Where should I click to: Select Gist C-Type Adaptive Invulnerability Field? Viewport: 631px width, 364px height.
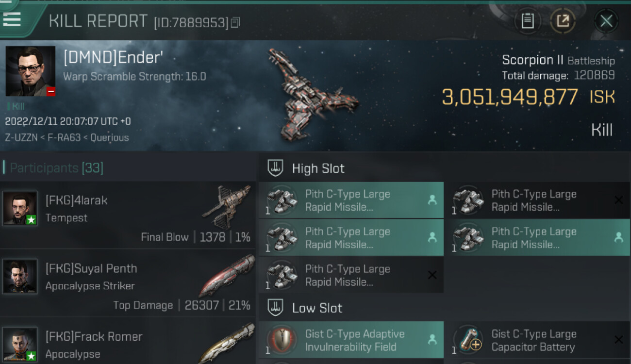tap(351, 340)
